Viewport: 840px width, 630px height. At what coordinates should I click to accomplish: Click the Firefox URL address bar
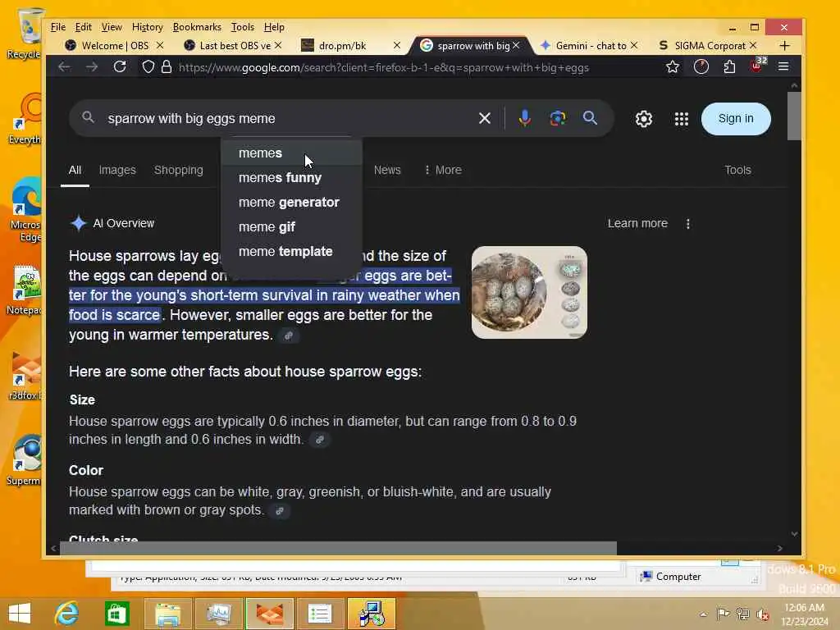pos(384,67)
